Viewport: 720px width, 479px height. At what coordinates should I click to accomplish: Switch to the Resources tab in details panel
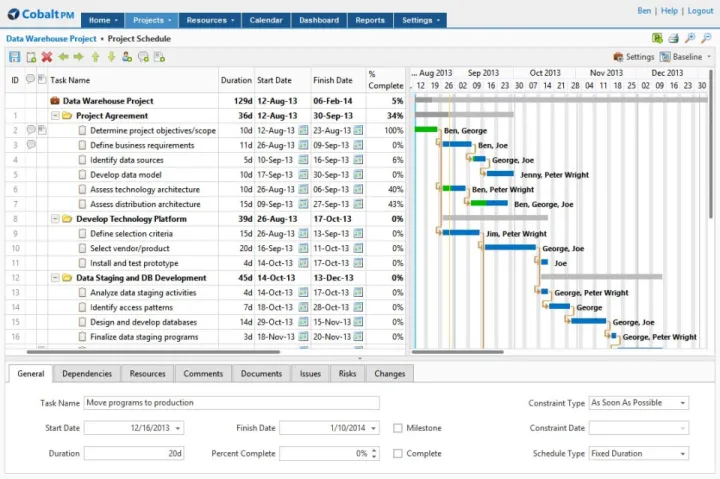click(147, 374)
